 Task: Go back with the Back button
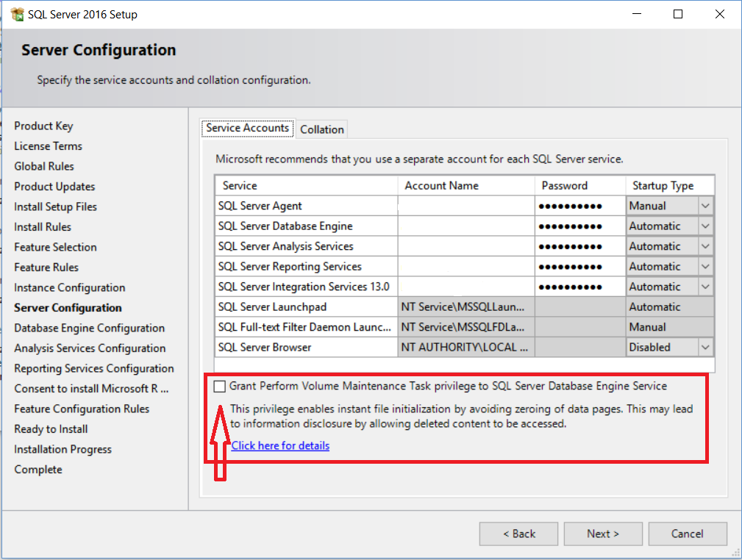(518, 534)
